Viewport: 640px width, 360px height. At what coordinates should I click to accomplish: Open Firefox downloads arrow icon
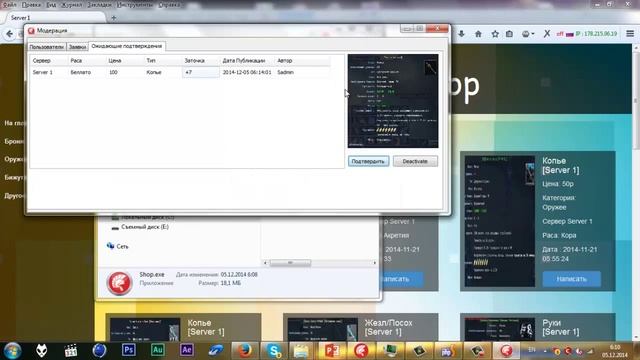[462, 34]
